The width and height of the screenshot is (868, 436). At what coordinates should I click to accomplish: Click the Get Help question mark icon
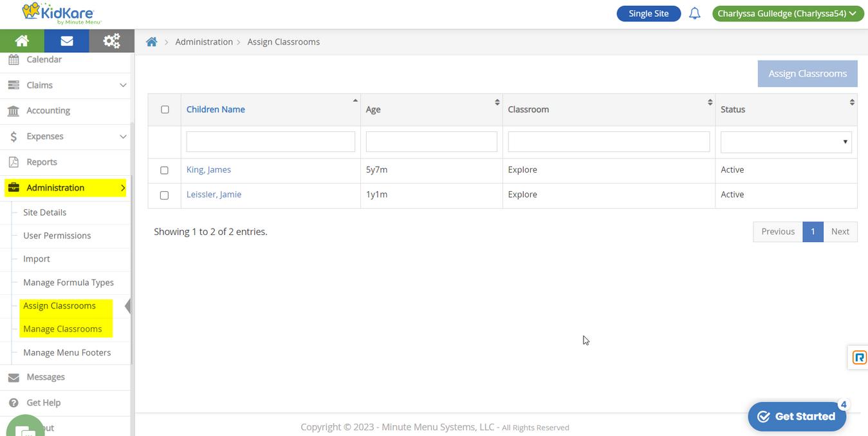point(13,403)
